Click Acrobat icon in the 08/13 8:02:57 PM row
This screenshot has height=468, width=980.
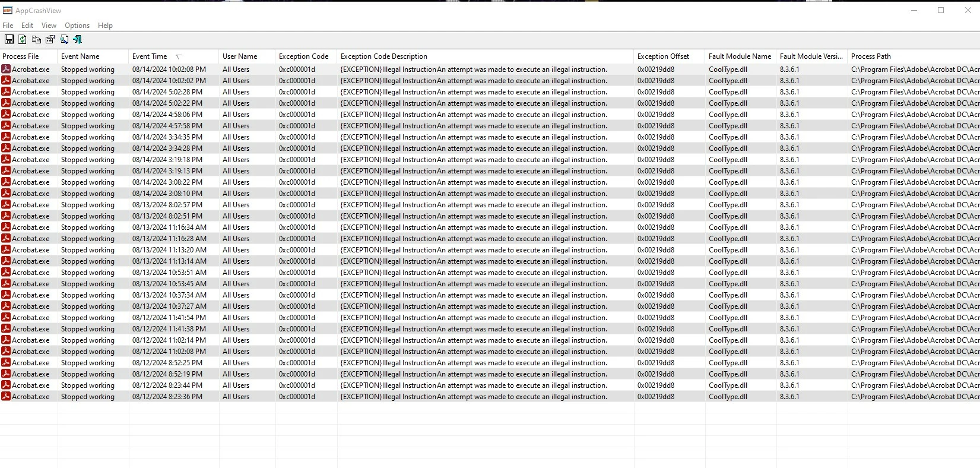tap(6, 204)
